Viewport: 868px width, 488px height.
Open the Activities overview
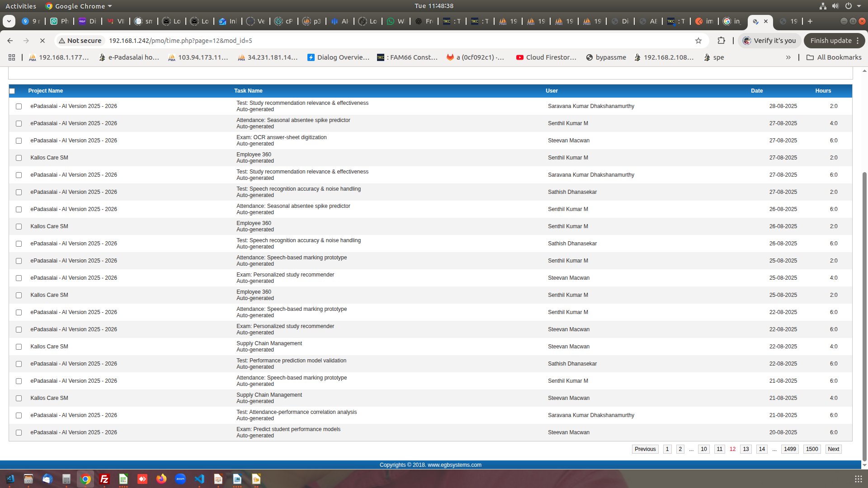coord(21,6)
